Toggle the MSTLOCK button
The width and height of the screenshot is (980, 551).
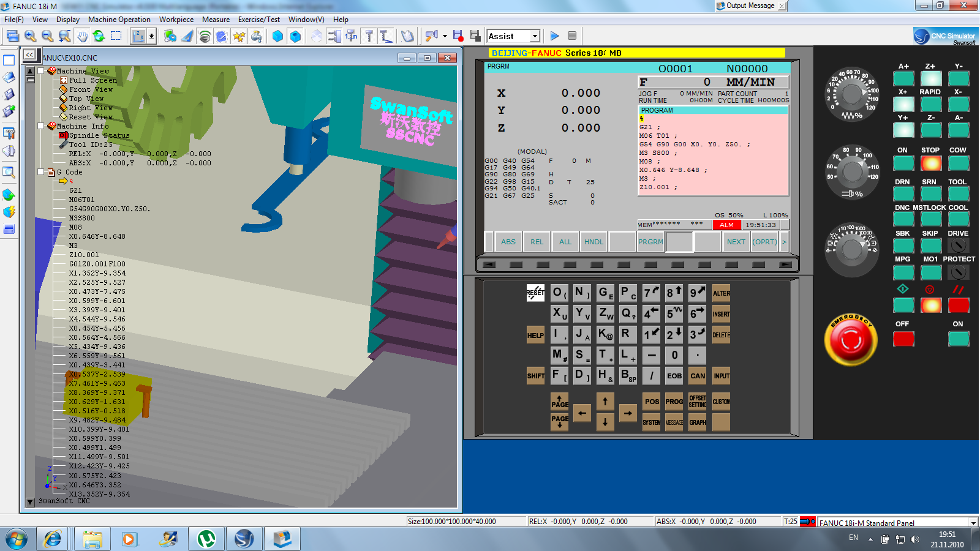pyautogui.click(x=931, y=219)
